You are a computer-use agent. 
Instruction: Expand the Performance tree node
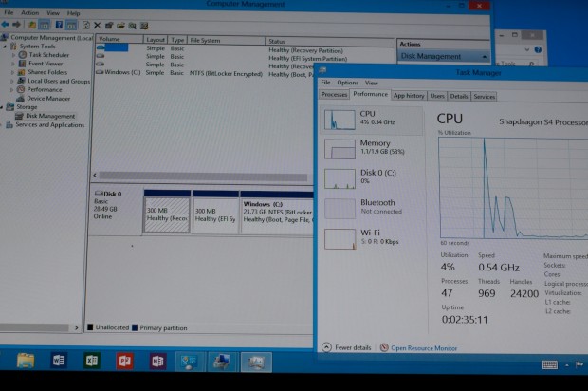coord(12,90)
